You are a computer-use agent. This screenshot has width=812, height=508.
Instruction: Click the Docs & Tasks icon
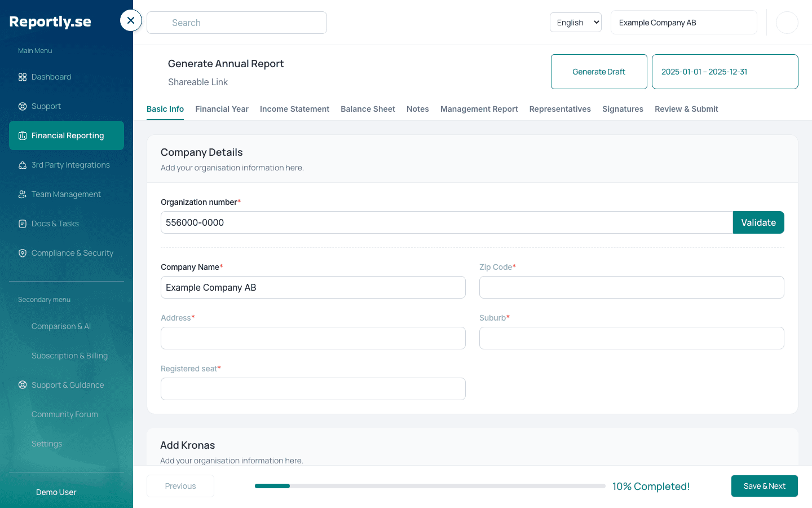[23, 224]
